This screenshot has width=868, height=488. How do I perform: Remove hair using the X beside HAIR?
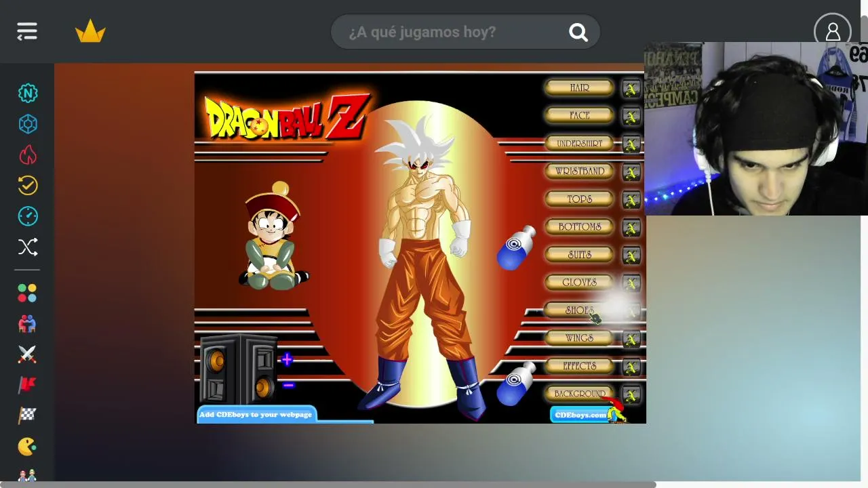(x=631, y=89)
